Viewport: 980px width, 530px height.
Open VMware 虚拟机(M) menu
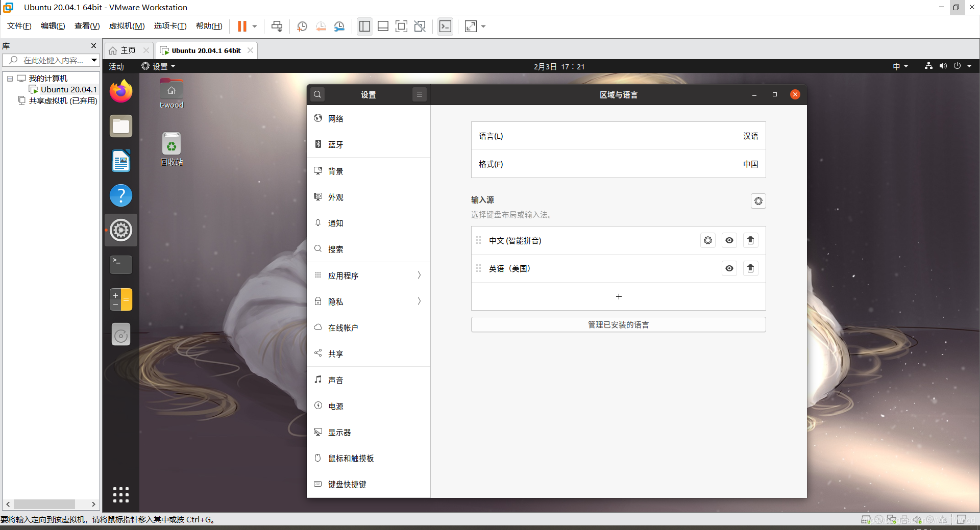[127, 26]
